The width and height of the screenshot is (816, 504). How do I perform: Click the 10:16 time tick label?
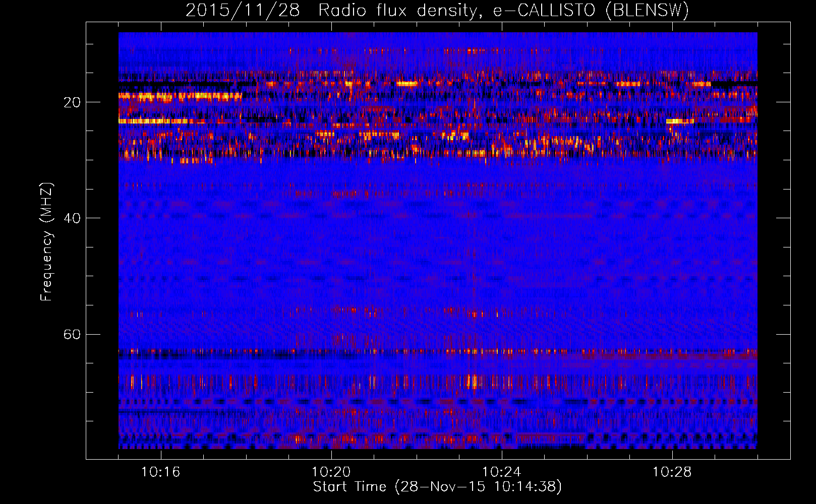point(161,472)
